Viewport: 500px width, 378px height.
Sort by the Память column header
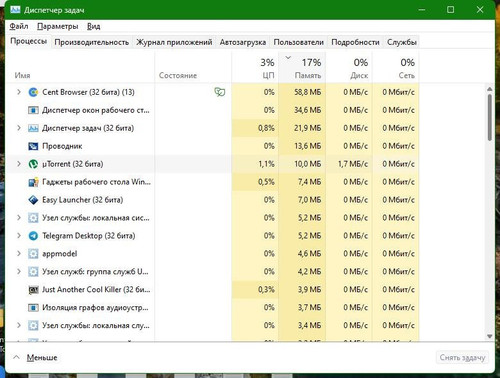(x=302, y=67)
